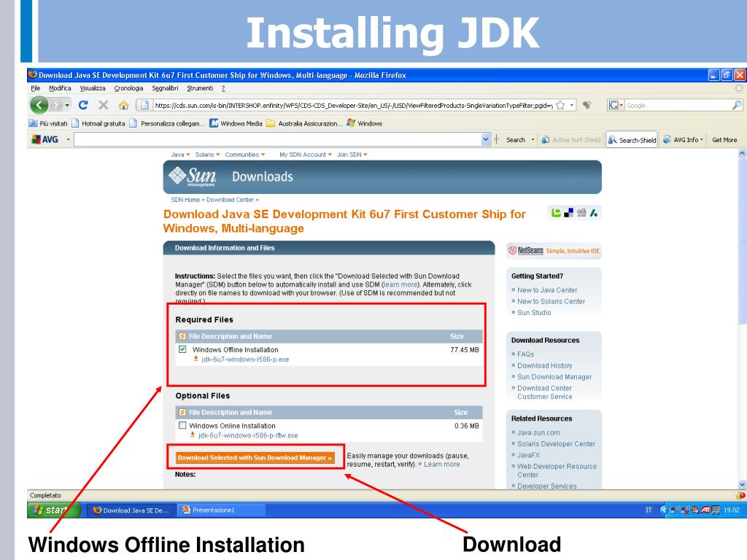Open the Australia Assicurazion folder bookmark
The width and height of the screenshot is (747, 560).
pyautogui.click(x=304, y=123)
